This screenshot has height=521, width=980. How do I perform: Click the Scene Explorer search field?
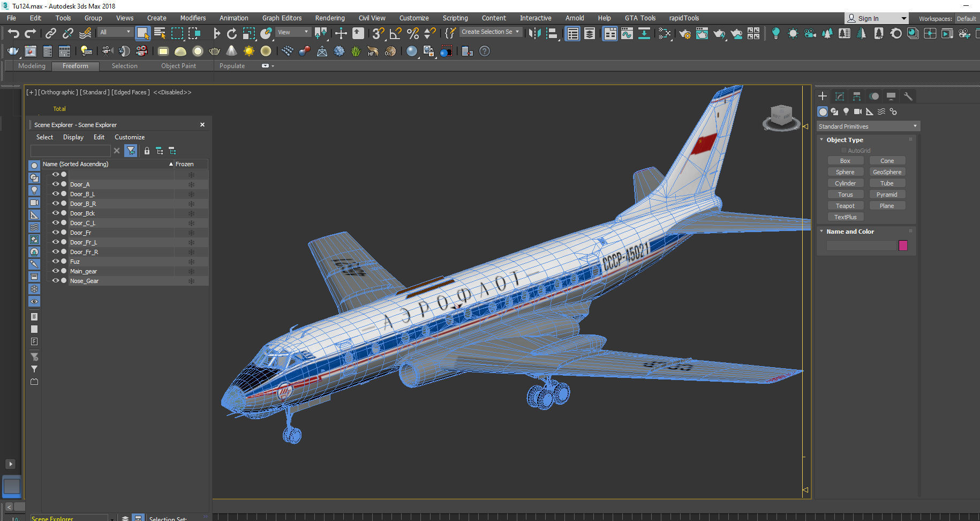[70, 151]
